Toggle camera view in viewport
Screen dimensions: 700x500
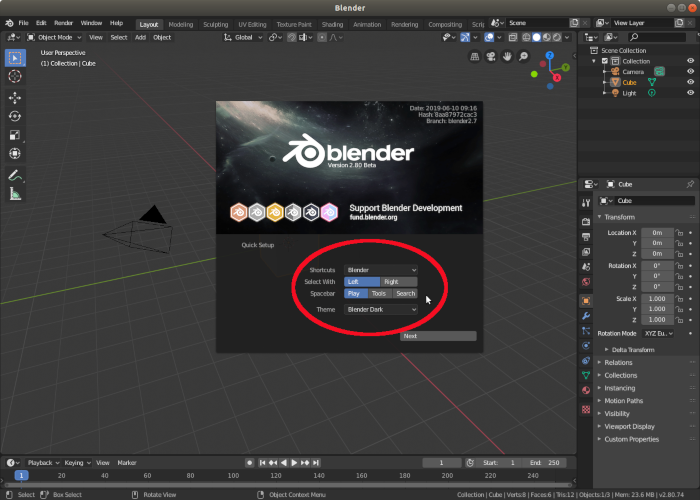pyautogui.click(x=491, y=56)
